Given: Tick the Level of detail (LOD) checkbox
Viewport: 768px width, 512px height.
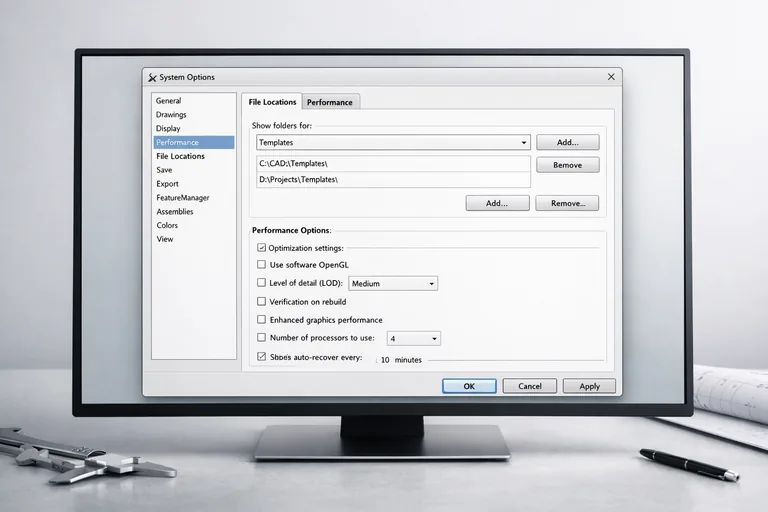Looking at the screenshot, I should [262, 283].
